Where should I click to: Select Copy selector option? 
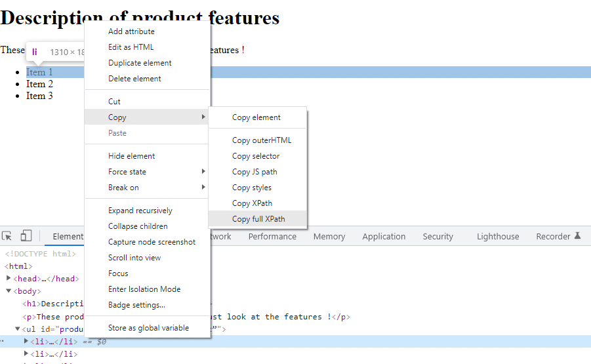pos(256,156)
